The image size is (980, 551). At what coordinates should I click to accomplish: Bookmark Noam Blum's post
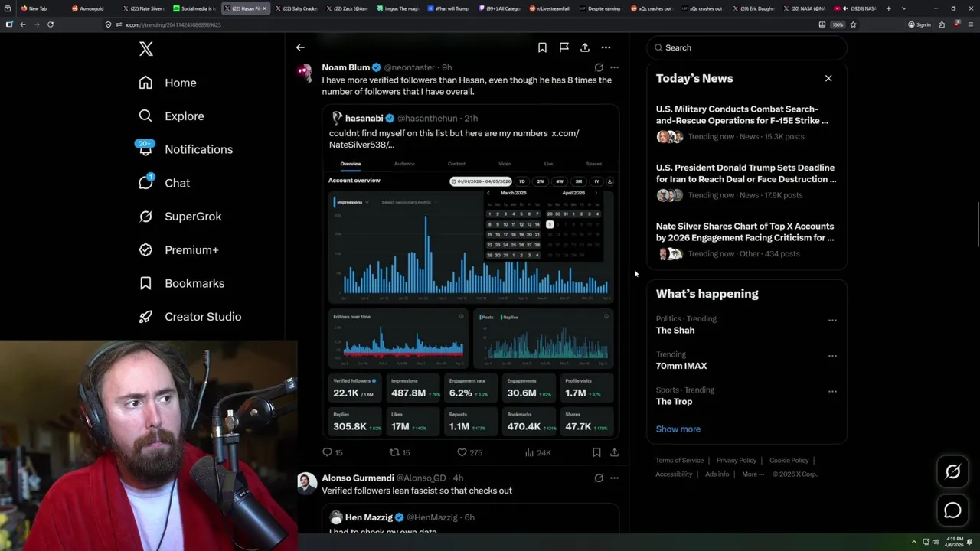(x=596, y=452)
